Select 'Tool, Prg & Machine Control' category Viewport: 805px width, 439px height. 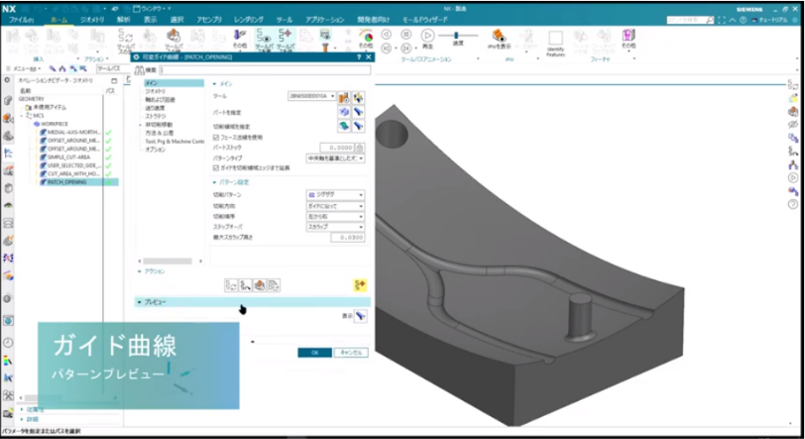[175, 141]
